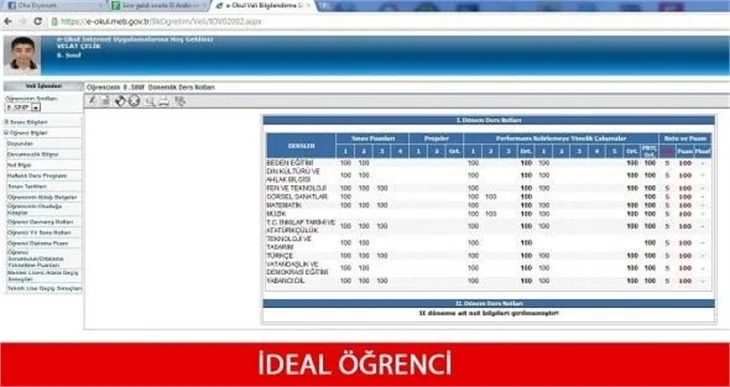Click the MÜZİK row label
The width and height of the screenshot is (730, 387).
pos(276,214)
